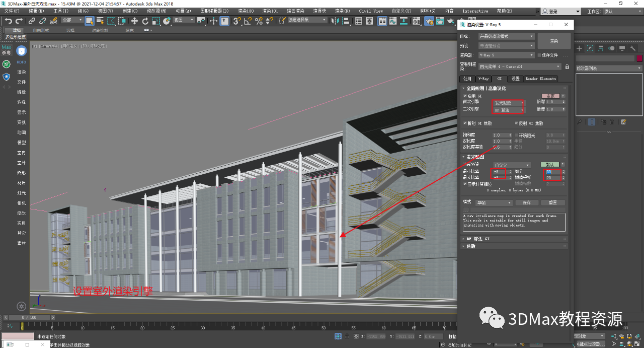The height and width of the screenshot is (348, 644).
Task: Click the large 渲染 Render button
Action: click(554, 41)
